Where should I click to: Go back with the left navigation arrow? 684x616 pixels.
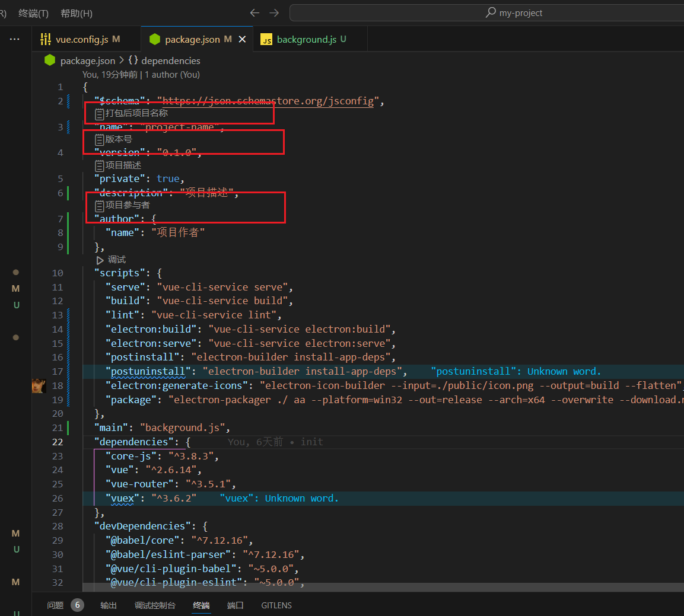[x=254, y=13]
